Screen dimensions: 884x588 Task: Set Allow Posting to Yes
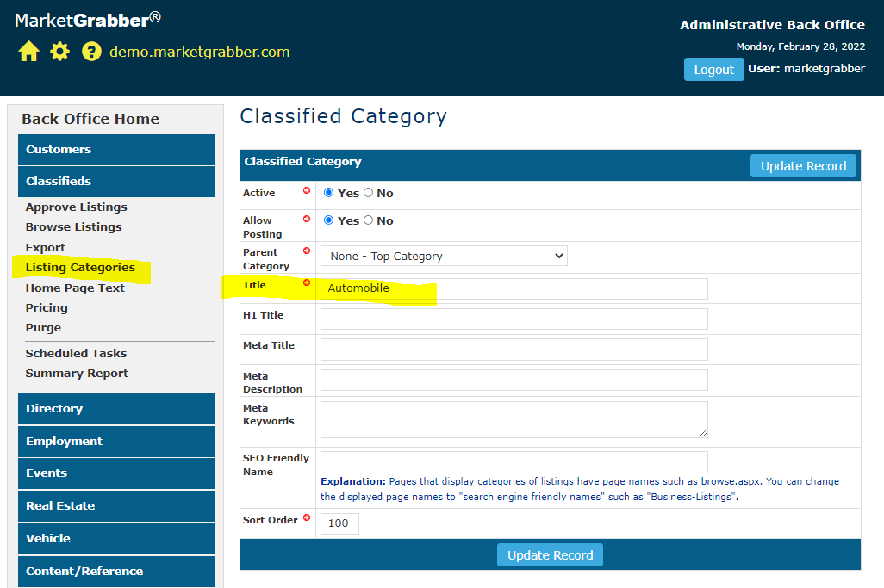point(328,220)
